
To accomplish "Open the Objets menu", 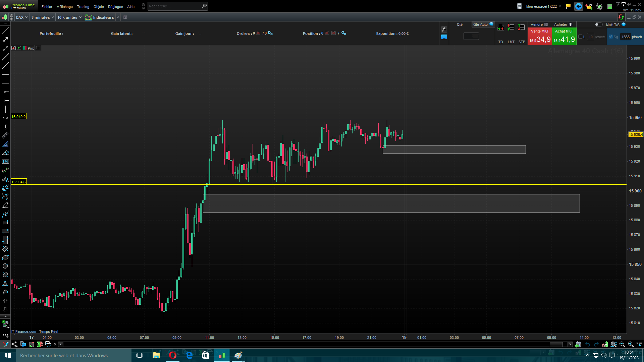I will coord(99,7).
